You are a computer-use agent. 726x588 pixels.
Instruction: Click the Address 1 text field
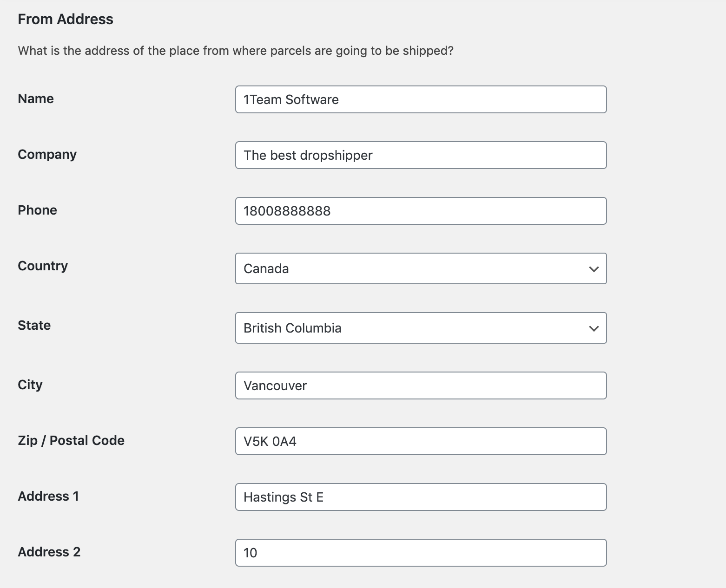[x=421, y=497]
